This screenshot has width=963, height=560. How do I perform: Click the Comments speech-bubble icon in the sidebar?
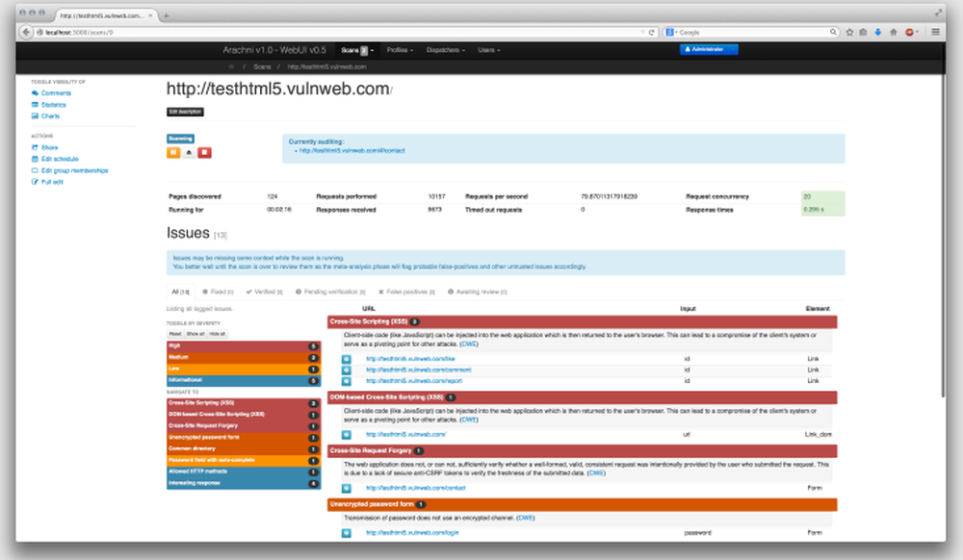click(35, 93)
